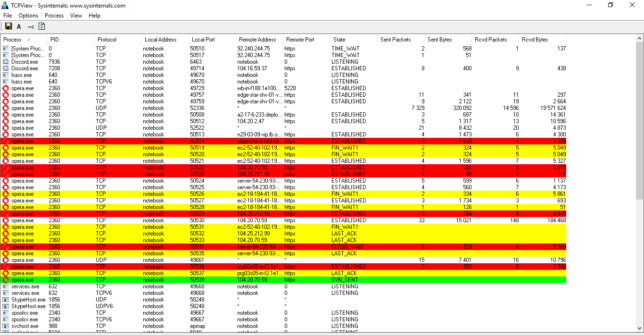Sort by the Protocol column header

click(118, 40)
